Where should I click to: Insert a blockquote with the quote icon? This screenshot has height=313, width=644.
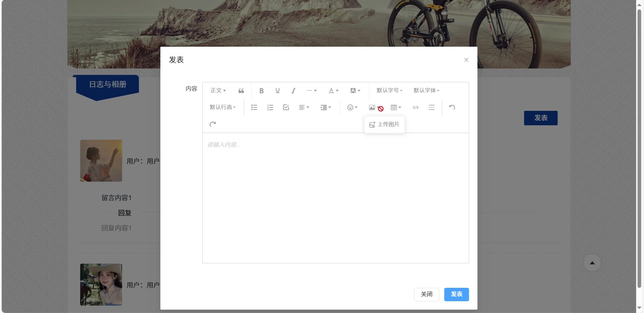[x=241, y=91]
